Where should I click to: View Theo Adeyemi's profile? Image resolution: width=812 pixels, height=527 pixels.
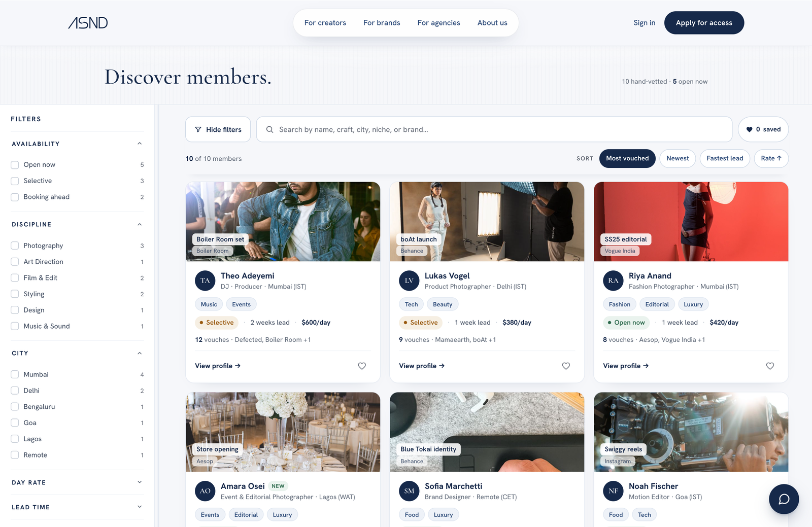pyautogui.click(x=218, y=366)
